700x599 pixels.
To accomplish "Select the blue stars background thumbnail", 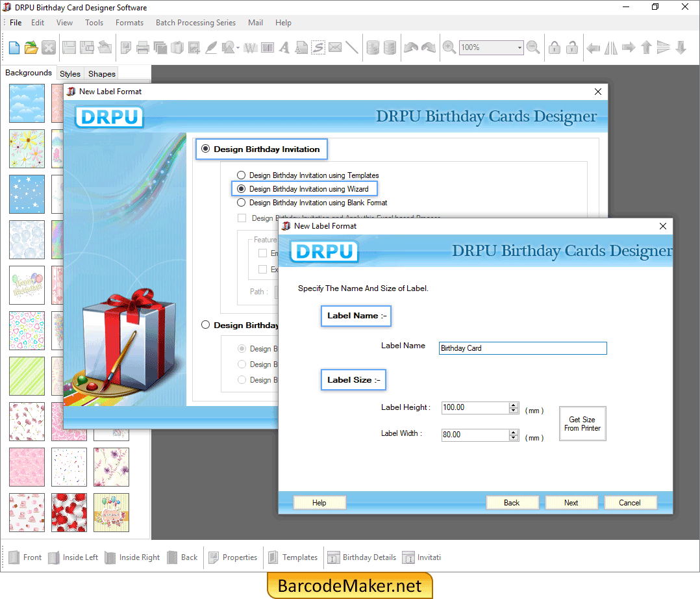I will (x=27, y=194).
